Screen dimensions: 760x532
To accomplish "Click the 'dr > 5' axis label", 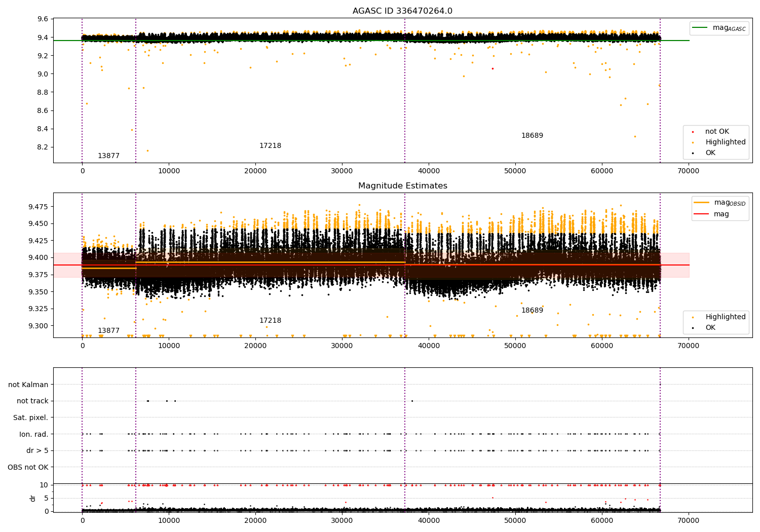I will [x=37, y=451].
